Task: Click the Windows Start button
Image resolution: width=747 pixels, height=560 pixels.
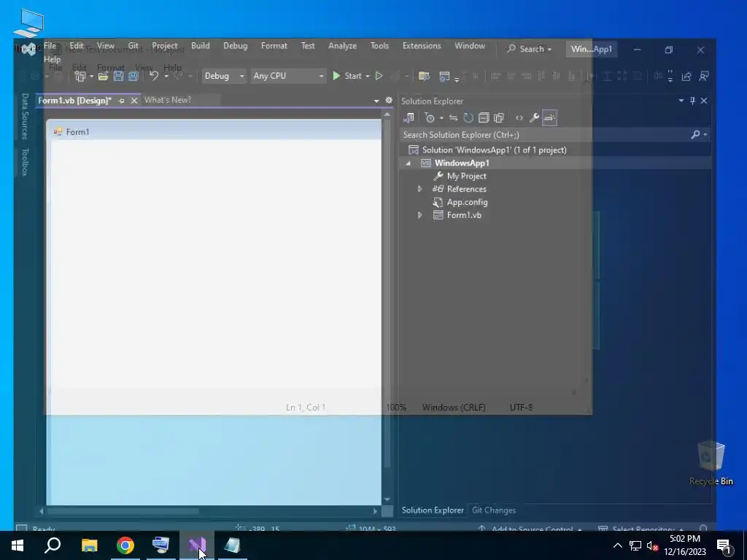Action: pyautogui.click(x=18, y=545)
